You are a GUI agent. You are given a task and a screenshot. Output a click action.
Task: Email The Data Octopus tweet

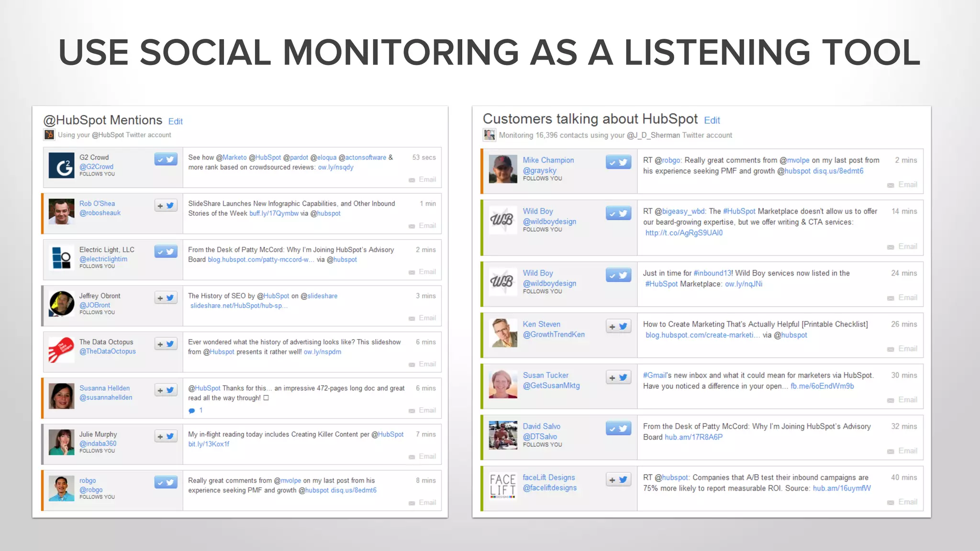pyautogui.click(x=422, y=364)
